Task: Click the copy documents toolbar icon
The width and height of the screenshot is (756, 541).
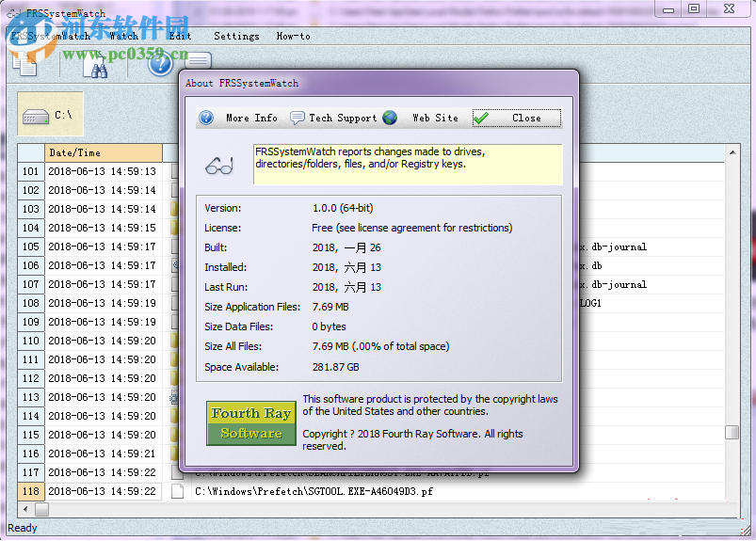Action: (24, 64)
